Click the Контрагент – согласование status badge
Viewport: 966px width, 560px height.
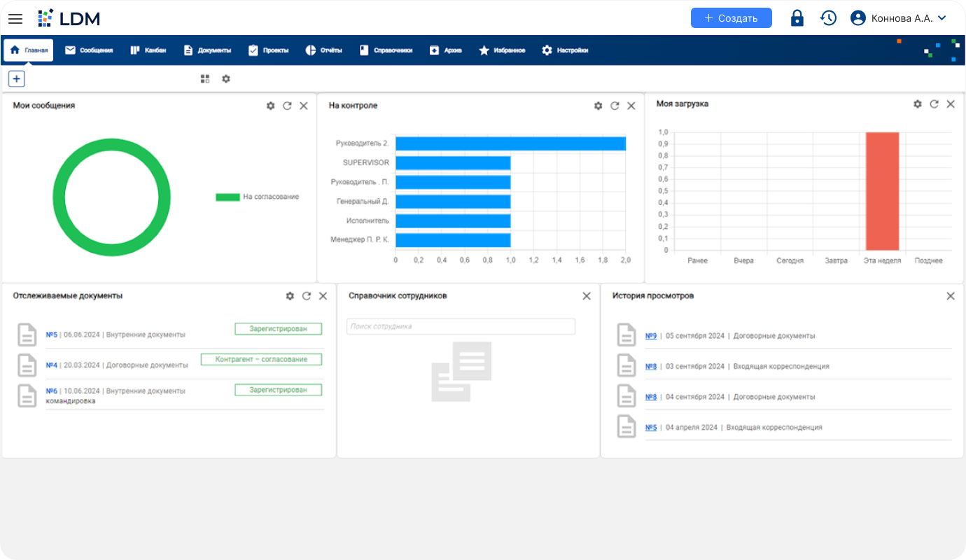click(x=261, y=359)
